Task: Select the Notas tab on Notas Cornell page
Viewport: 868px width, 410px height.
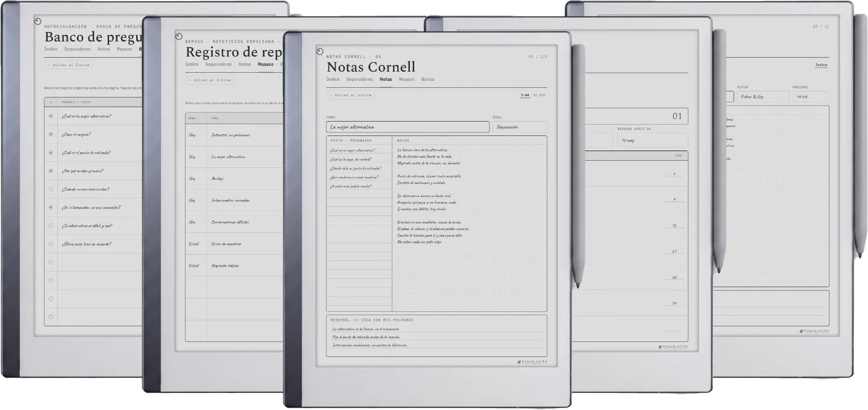Action: pyautogui.click(x=386, y=79)
